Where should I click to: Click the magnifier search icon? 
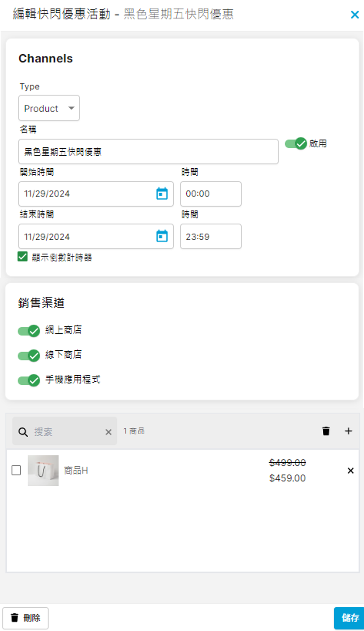pos(23,432)
